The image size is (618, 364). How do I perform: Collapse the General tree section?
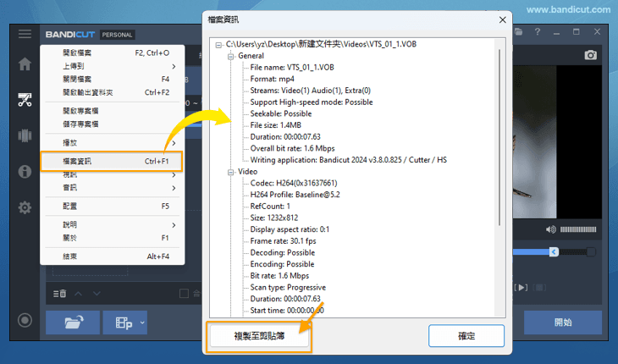230,57
